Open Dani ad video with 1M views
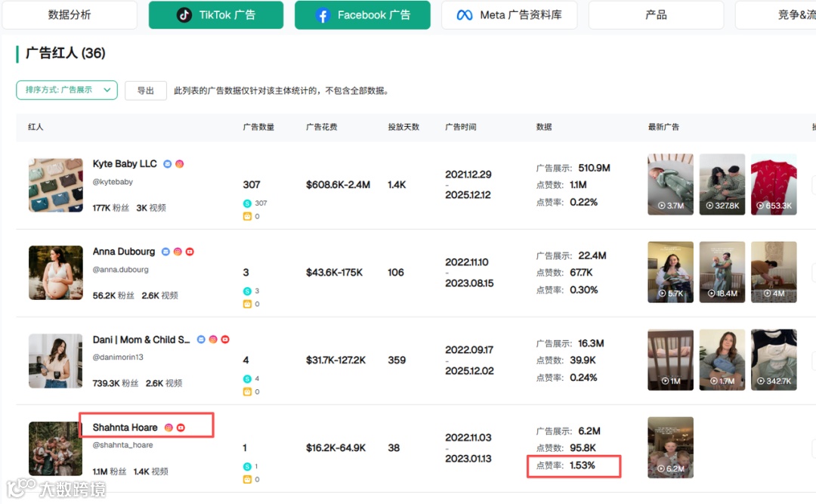This screenshot has width=816, height=504. [x=670, y=360]
